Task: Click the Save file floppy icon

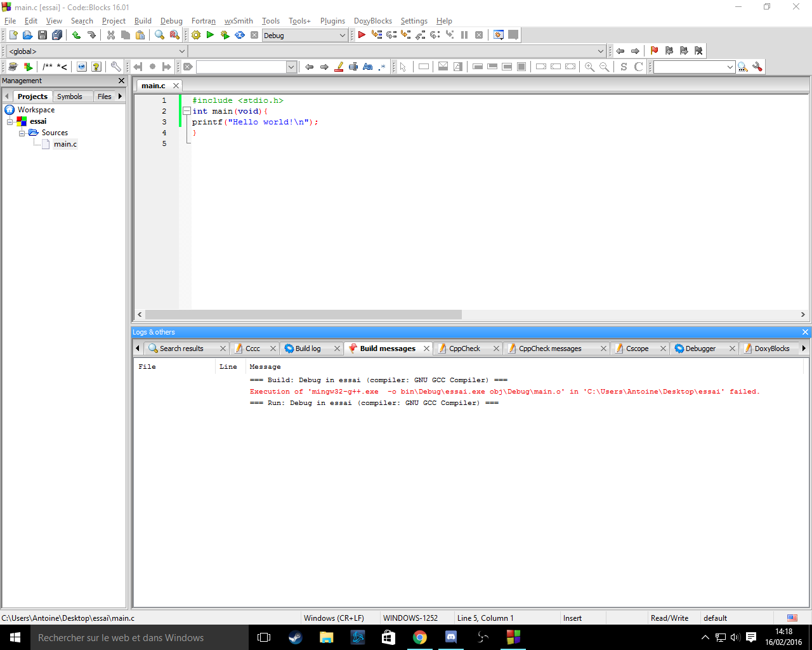Action: pos(43,36)
